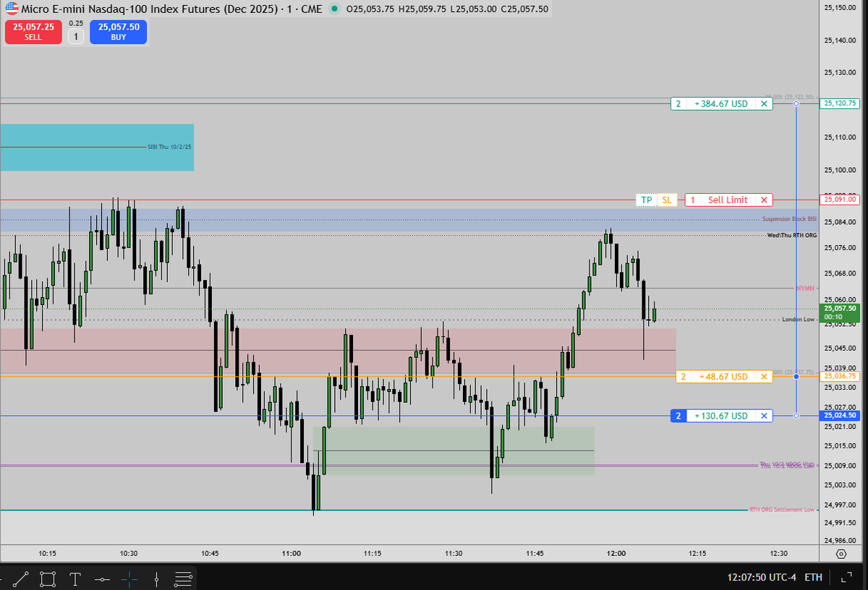Viewport: 868px width, 590px height.
Task: Click the +130.67 USD position label
Action: 721,416
